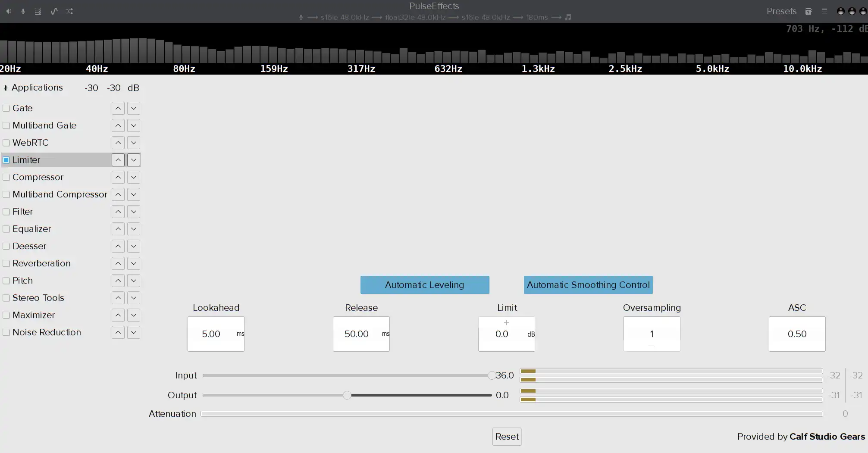Screen dimensions: 868x453
Task: Enable the Reverberation checkbox
Action: [6, 263]
